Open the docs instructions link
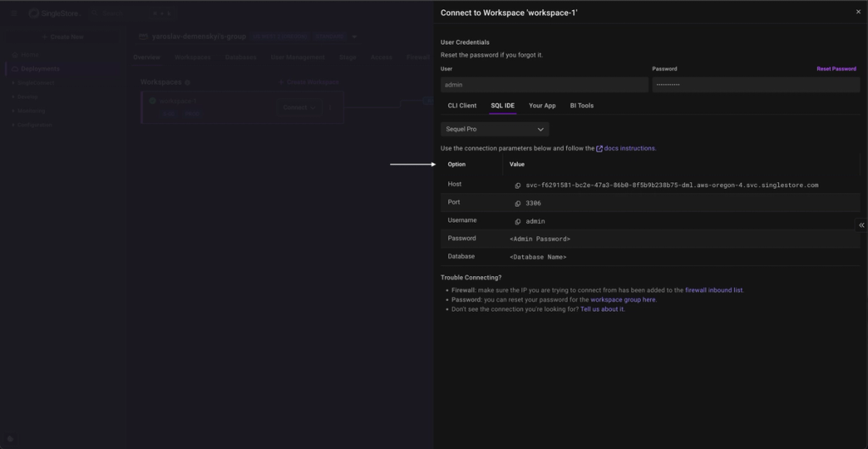868x449 pixels. 630,149
